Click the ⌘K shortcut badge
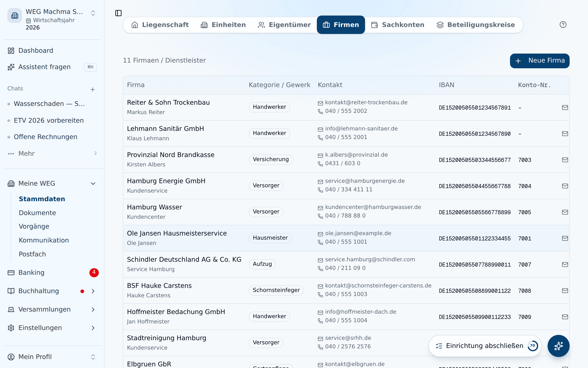This screenshot has width=588, height=368. pos(90,67)
